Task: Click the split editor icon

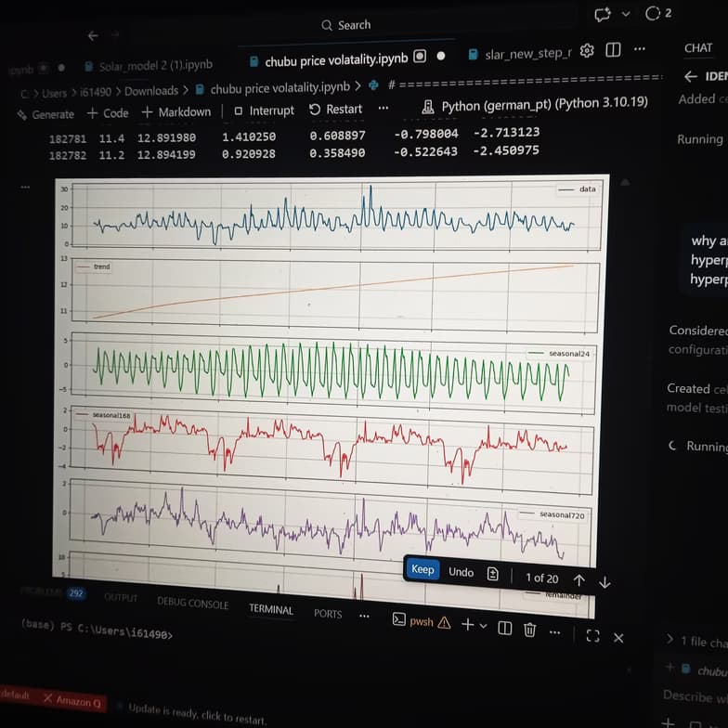Action: point(613,49)
